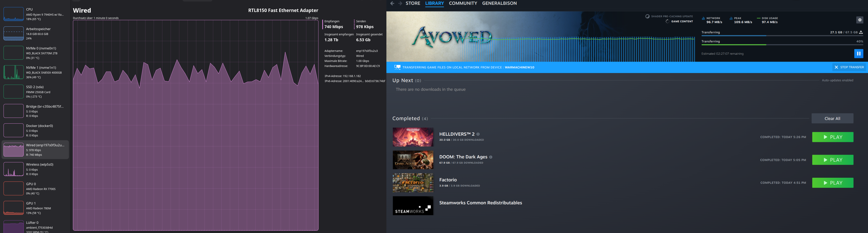The width and height of the screenshot is (868, 233).
Task: Click the Up Next heading
Action: click(402, 81)
